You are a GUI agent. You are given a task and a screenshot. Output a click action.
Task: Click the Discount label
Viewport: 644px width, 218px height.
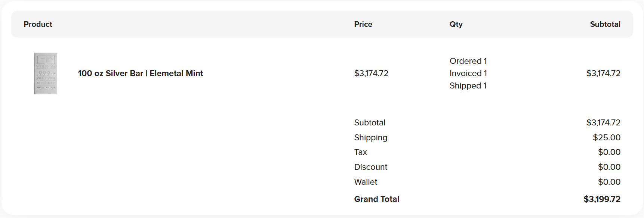[x=370, y=167]
